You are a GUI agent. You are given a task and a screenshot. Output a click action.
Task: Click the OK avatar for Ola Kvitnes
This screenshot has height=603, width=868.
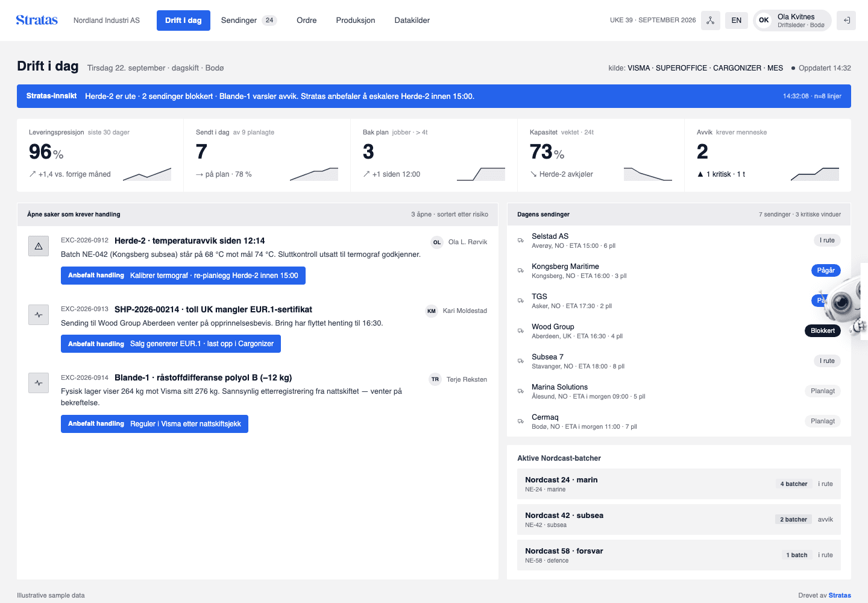(x=764, y=21)
